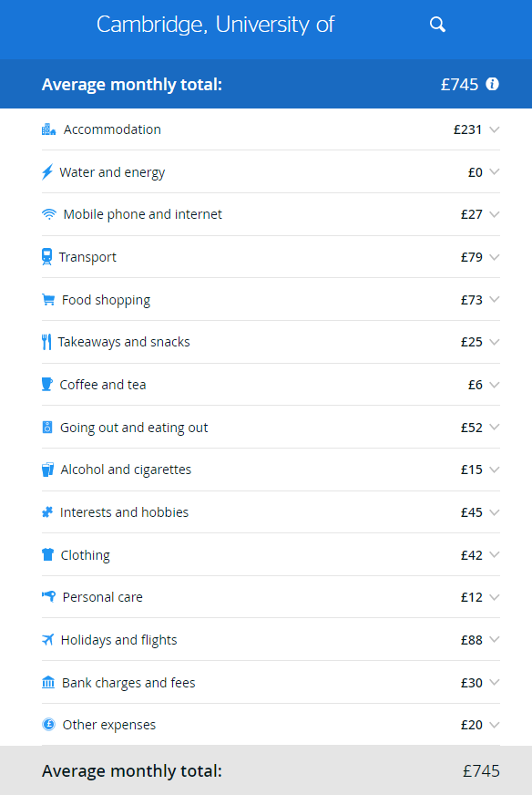532x795 pixels.
Task: Open the Takeaways and snacks row
Action: [271, 342]
